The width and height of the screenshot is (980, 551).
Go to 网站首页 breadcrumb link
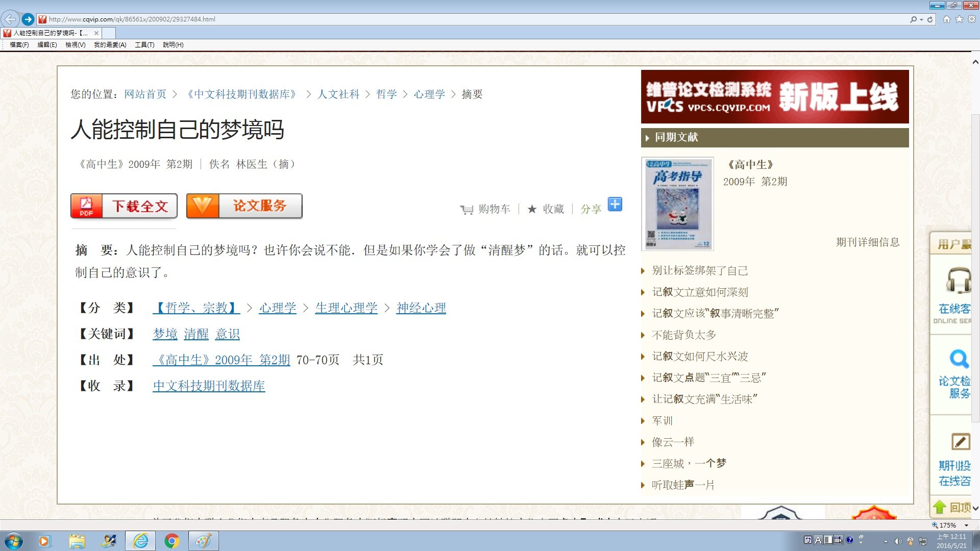(145, 94)
